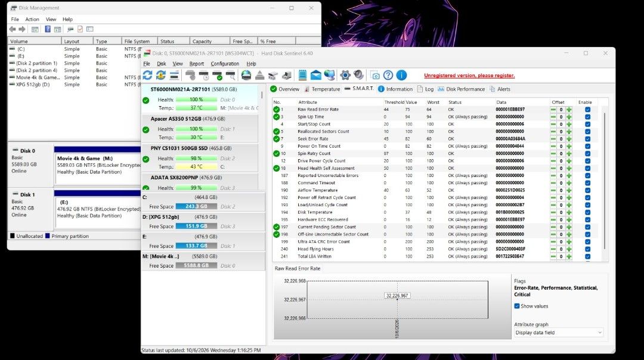This screenshot has height=360, width=644.
Task: Click the C: Free Space 243.3 GB bar
Action: click(196, 206)
